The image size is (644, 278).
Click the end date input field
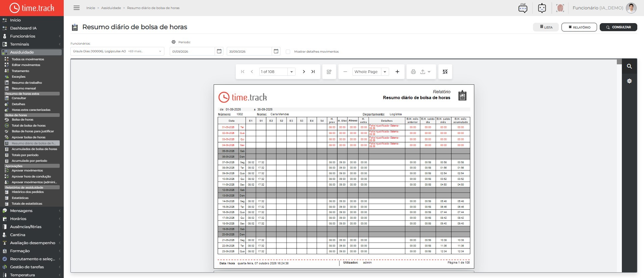(x=249, y=51)
